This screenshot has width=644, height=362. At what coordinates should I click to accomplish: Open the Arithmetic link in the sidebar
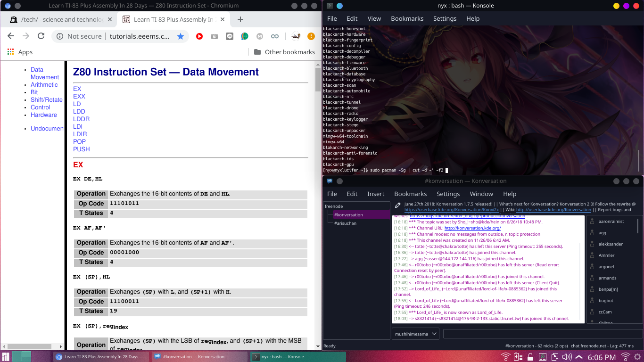(x=44, y=85)
